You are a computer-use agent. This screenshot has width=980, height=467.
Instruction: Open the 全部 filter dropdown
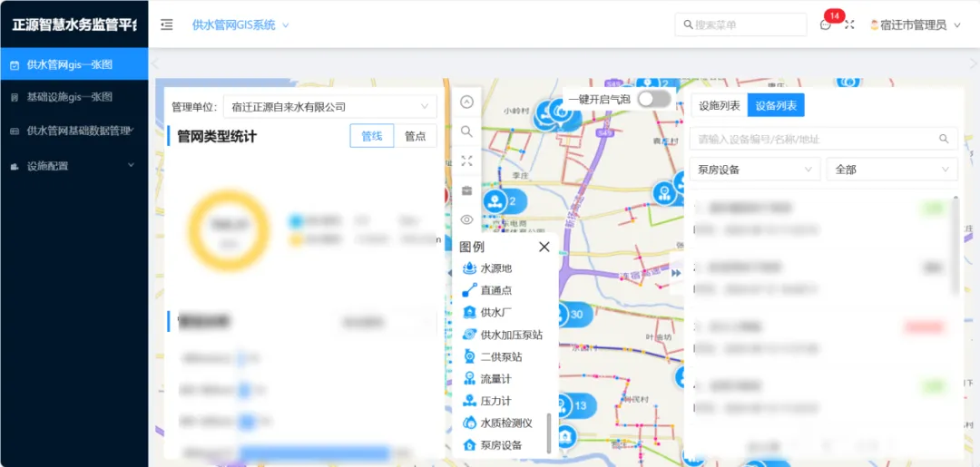[892, 170]
